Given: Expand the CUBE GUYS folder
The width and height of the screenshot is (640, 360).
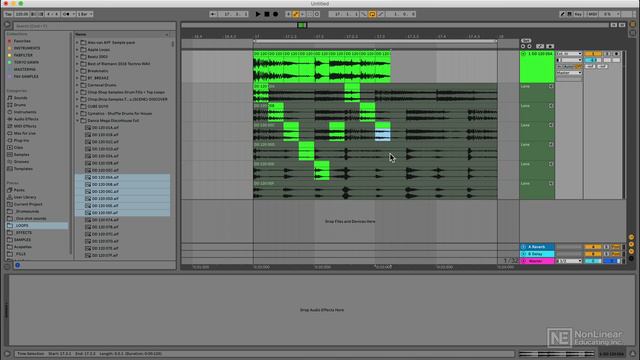Looking at the screenshot, I should (x=77, y=106).
